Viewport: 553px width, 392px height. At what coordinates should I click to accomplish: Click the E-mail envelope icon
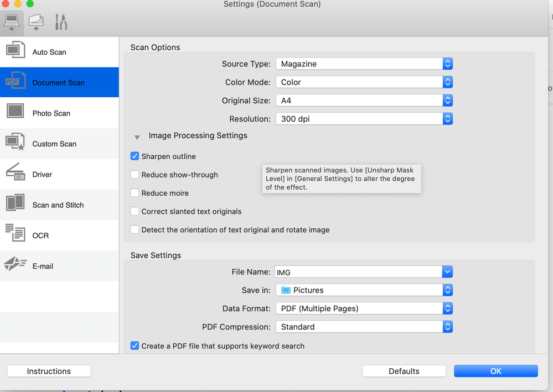coord(15,265)
